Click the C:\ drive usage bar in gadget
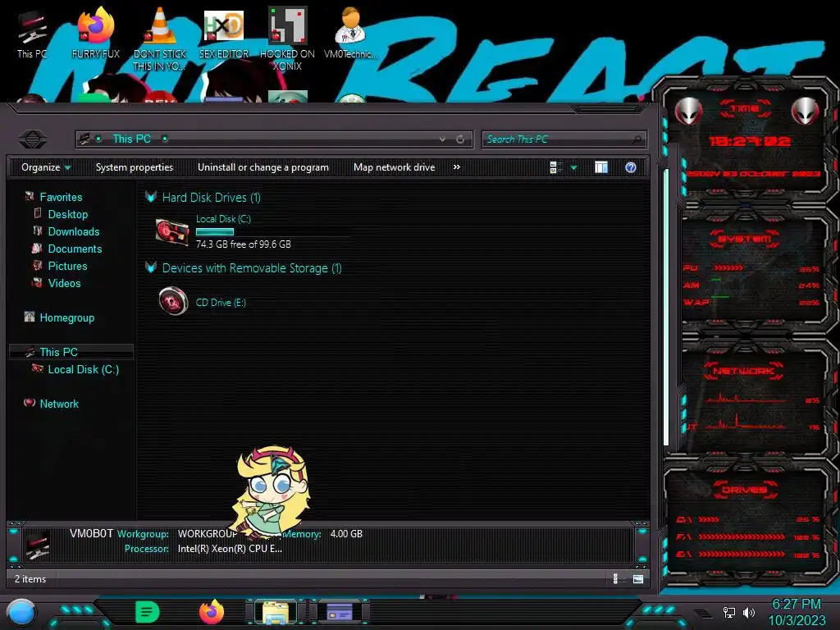Image resolution: width=840 pixels, height=630 pixels. (709, 519)
